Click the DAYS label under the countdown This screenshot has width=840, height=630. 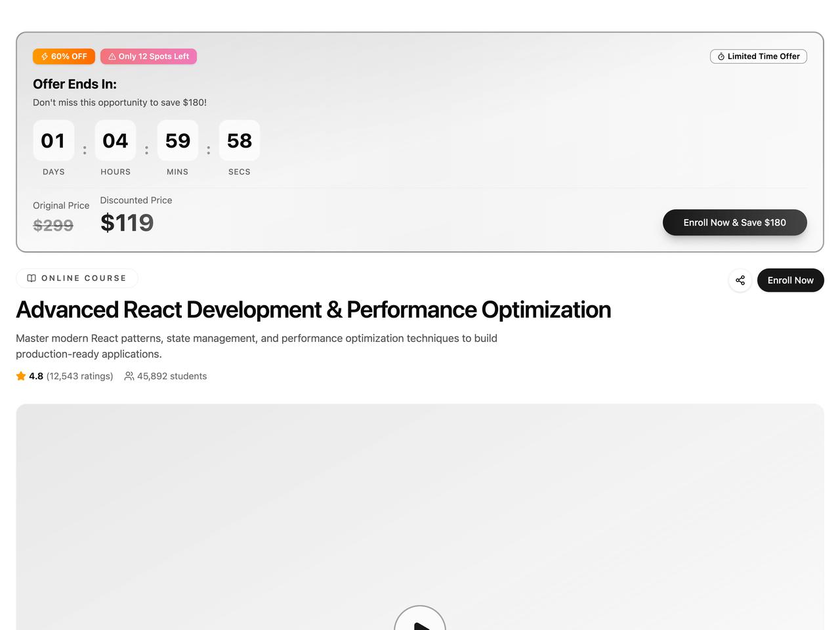54,172
